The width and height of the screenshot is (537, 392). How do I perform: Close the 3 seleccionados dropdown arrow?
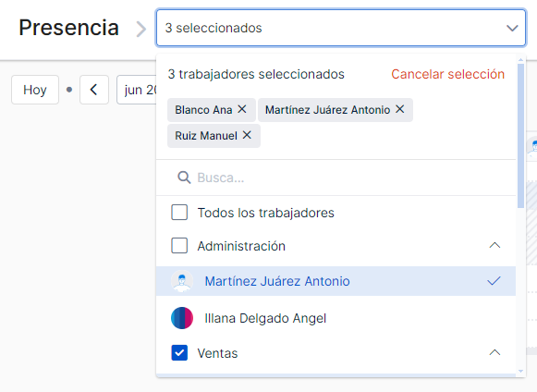(512, 28)
